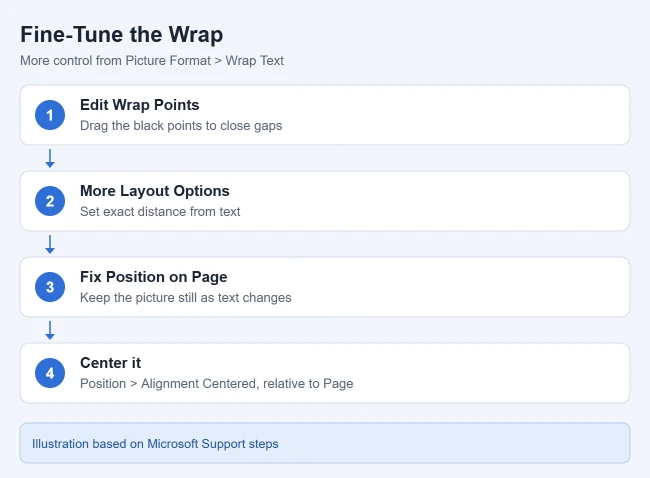Select the More Layout Options heading
The width and height of the screenshot is (650, 478).
pyautogui.click(x=155, y=191)
